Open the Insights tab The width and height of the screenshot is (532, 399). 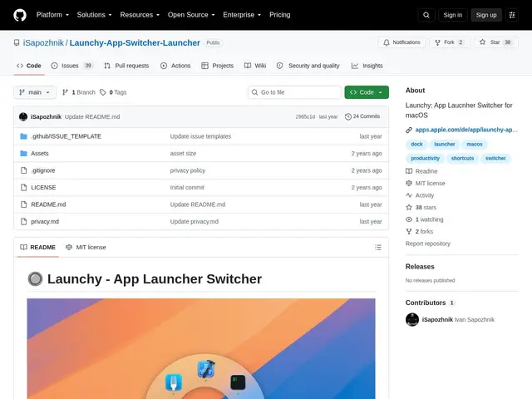tap(367, 66)
